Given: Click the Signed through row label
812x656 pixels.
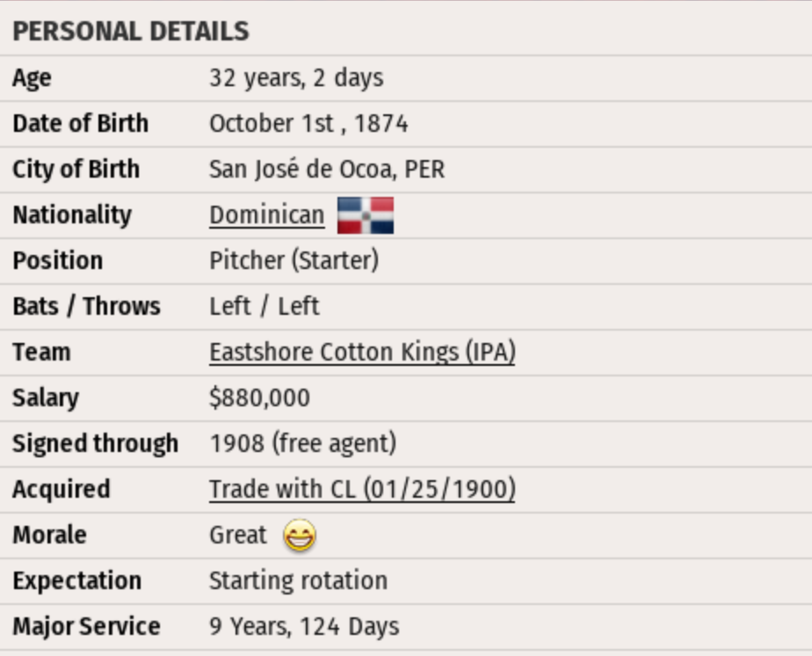Looking at the screenshot, I should coord(95,444).
